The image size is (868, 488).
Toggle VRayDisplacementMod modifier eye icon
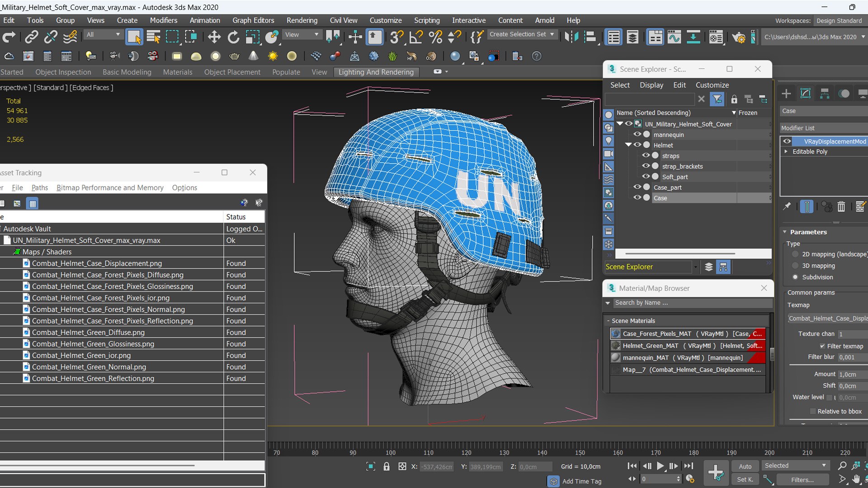(x=787, y=141)
